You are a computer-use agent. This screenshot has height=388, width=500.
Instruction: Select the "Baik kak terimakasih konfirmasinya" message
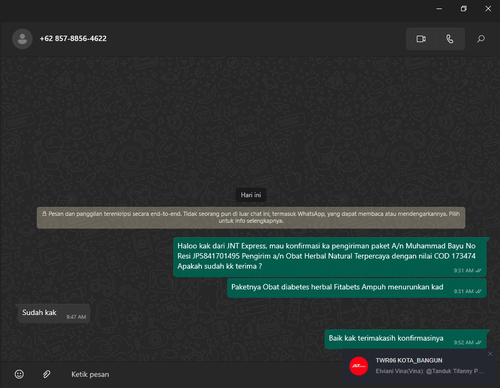[x=406, y=339]
